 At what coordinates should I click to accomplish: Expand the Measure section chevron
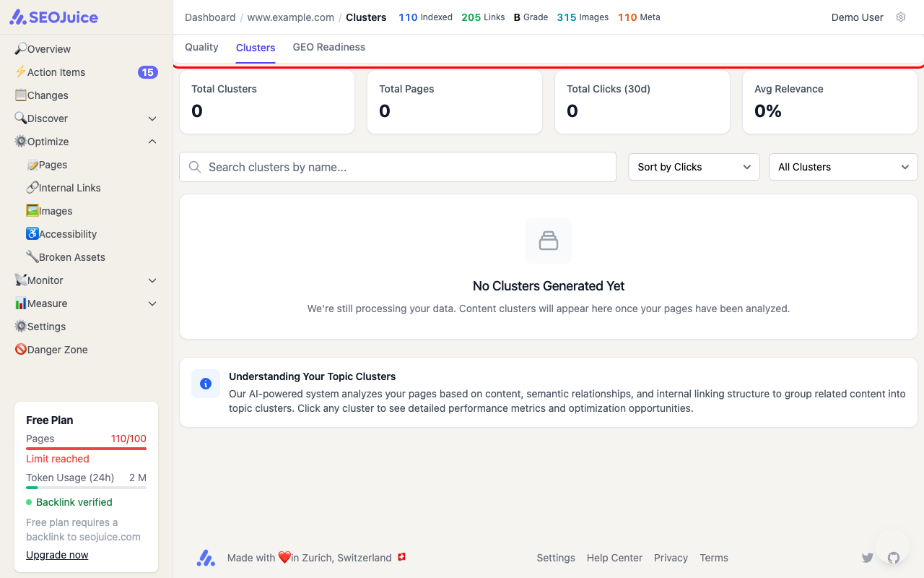click(152, 303)
